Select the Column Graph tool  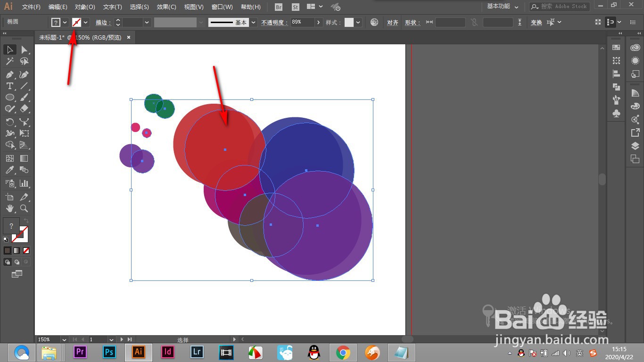[x=24, y=183]
